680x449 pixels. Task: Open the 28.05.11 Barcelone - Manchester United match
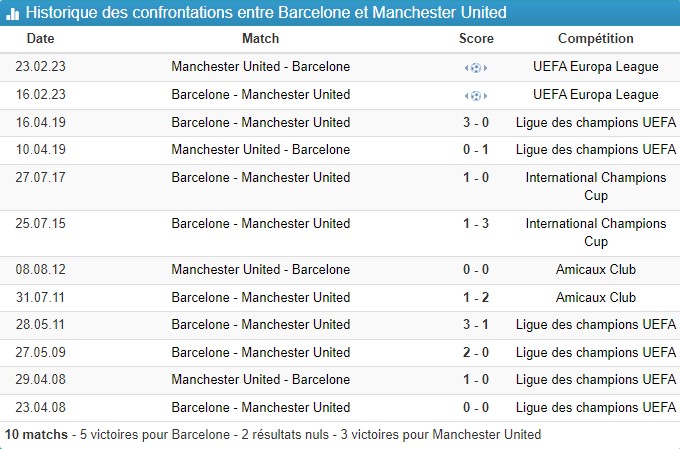click(x=261, y=324)
